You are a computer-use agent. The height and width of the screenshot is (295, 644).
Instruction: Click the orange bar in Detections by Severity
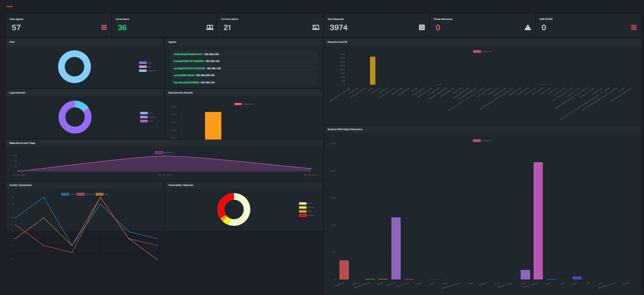tap(213, 125)
